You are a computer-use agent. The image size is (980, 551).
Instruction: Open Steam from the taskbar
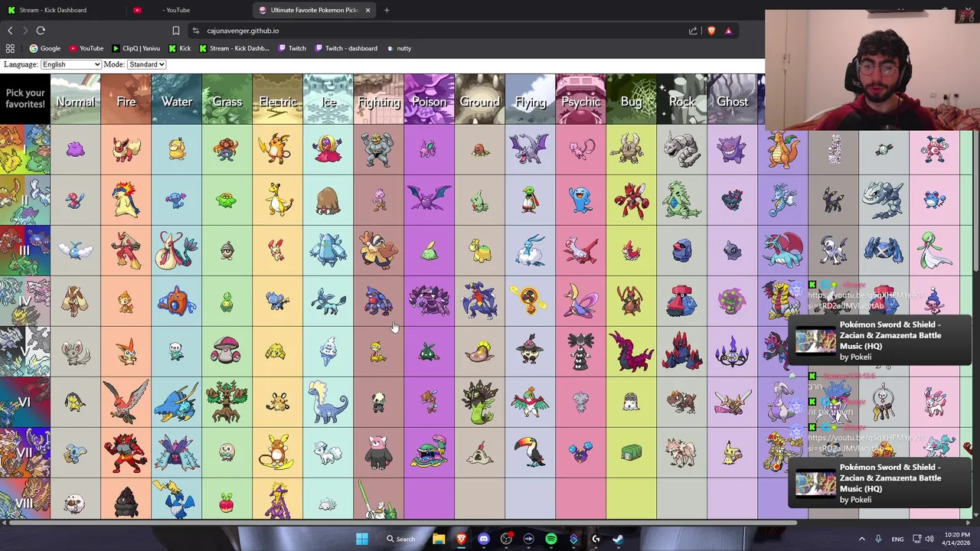[x=618, y=539]
